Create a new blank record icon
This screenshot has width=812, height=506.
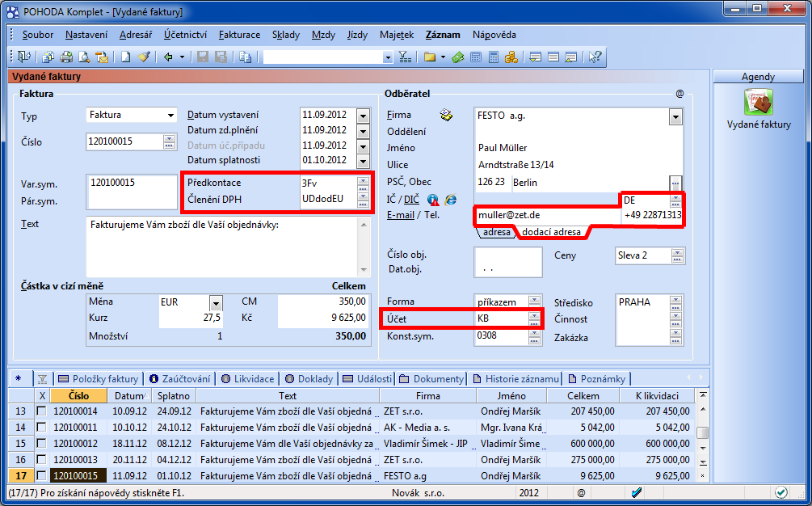pyautogui.click(x=125, y=57)
